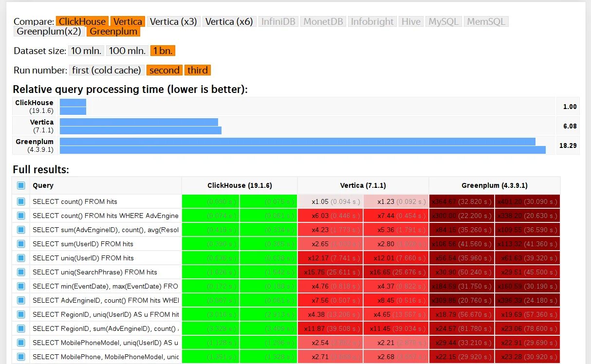This screenshot has width=591, height=364.
Task: Toggle the third run number
Action: tap(198, 70)
